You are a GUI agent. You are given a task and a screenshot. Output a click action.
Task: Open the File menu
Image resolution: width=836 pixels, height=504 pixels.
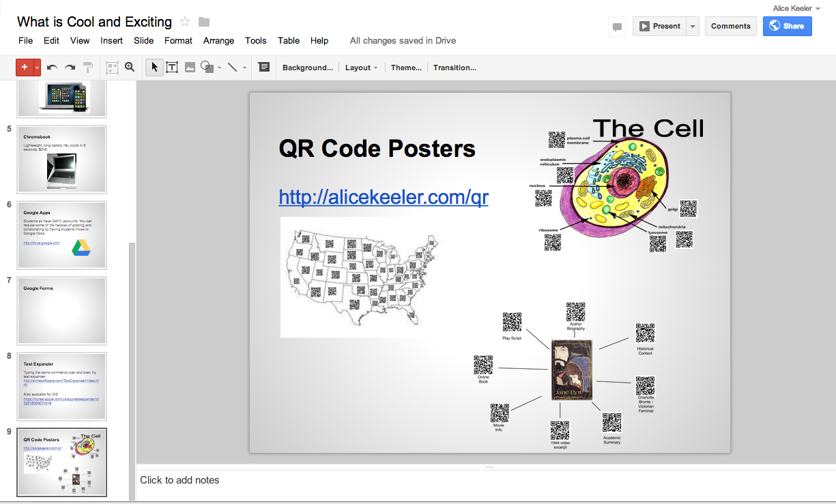coord(25,40)
